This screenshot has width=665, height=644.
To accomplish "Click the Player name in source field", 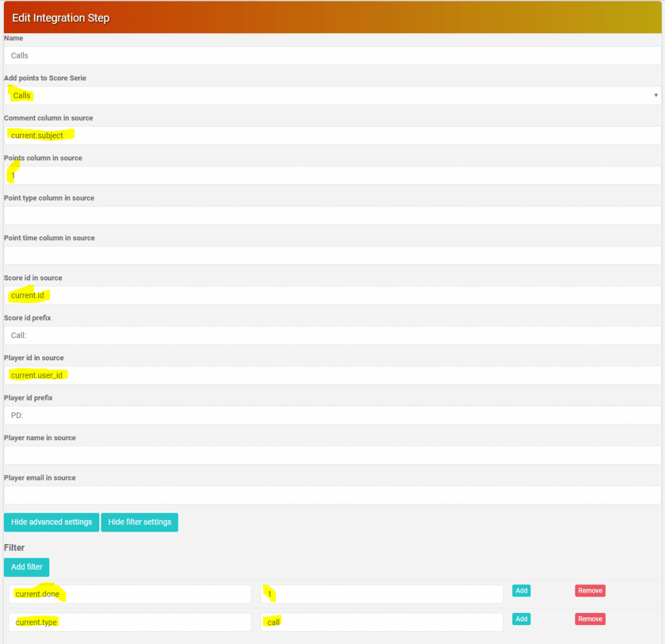I will tap(332, 455).
